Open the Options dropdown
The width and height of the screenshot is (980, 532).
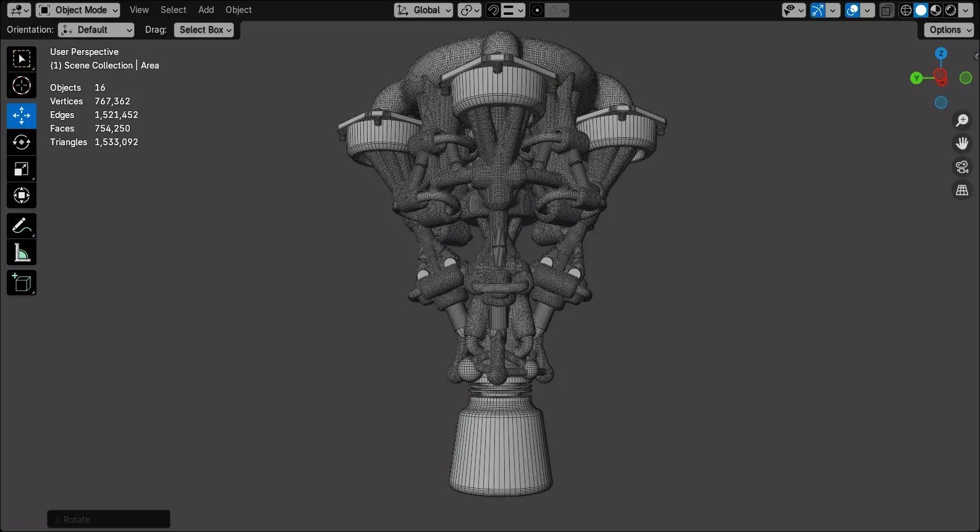[x=949, y=30]
